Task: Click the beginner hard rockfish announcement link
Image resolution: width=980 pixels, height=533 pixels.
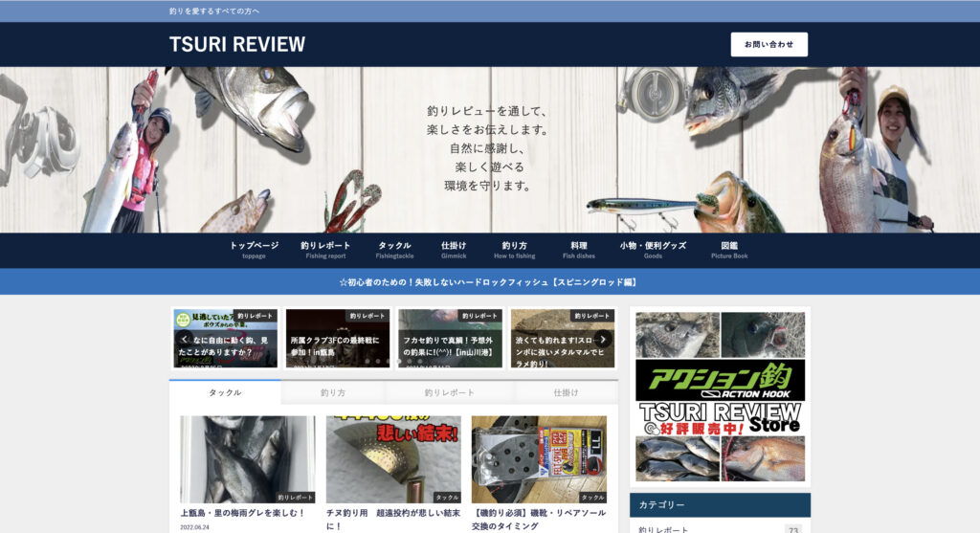Action: click(489, 282)
